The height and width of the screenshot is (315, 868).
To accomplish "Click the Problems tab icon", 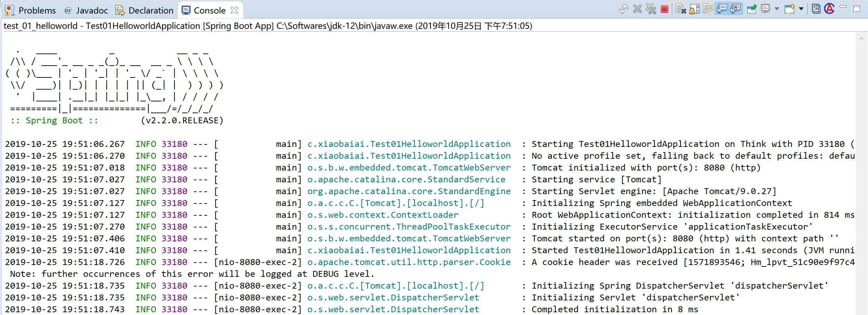I will coord(10,10).
